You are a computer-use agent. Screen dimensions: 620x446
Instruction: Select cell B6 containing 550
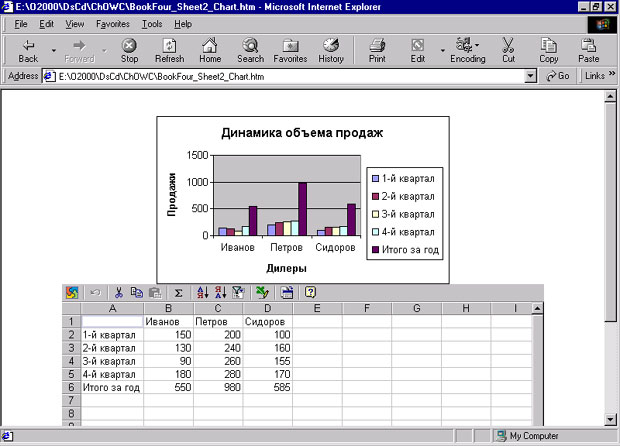tap(168, 386)
